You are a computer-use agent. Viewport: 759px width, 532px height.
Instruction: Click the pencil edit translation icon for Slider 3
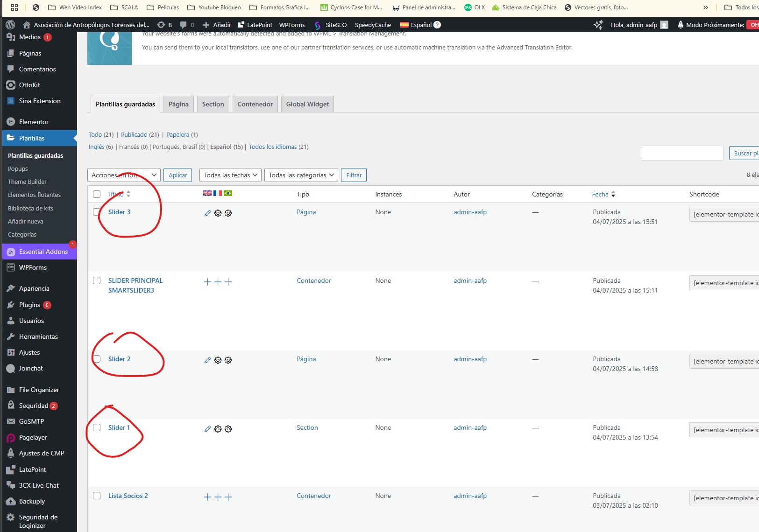coord(208,213)
